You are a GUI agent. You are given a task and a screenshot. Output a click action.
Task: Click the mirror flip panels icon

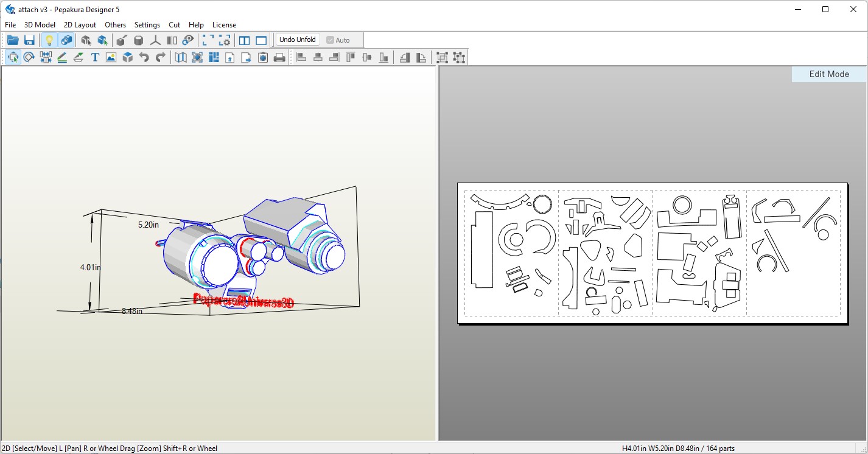tap(172, 40)
